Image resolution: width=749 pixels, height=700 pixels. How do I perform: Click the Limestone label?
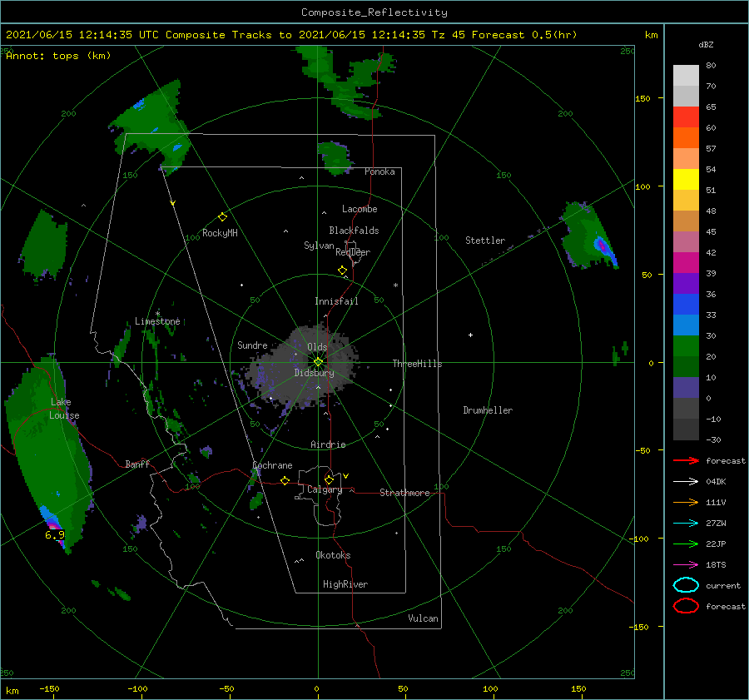(x=157, y=321)
